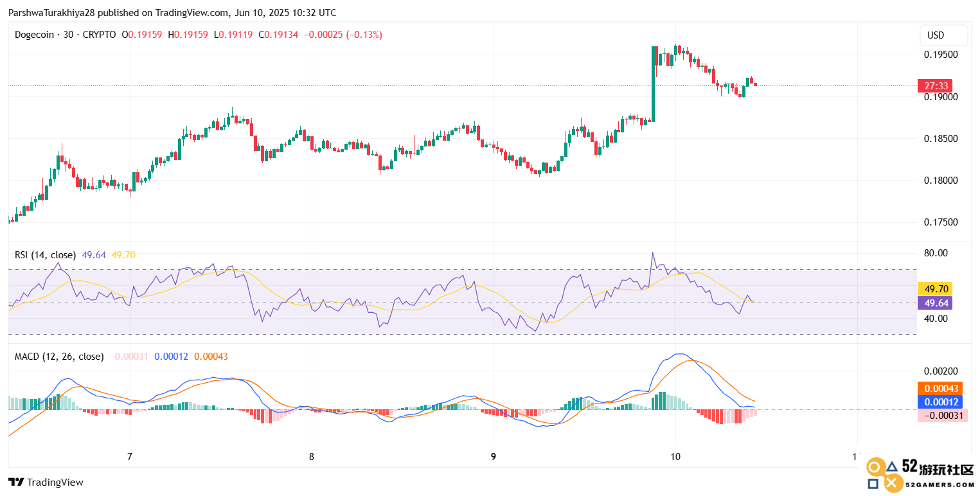Click the red 27:33 countdown price label

click(934, 85)
